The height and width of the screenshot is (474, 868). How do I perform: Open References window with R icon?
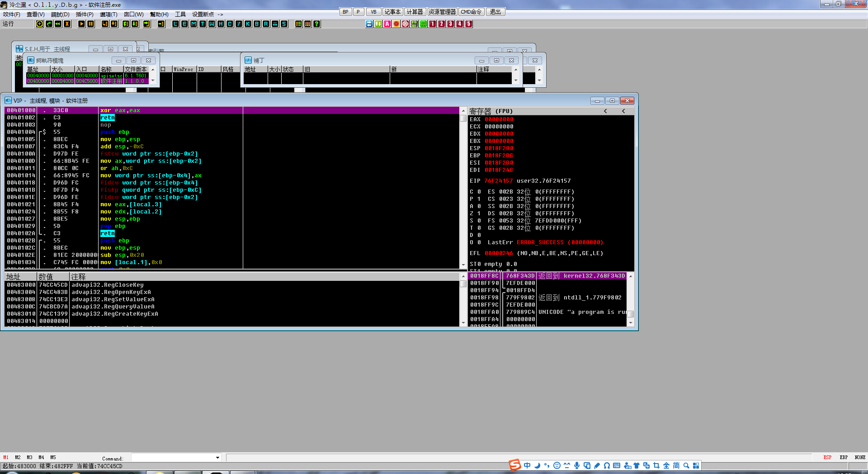[x=266, y=24]
